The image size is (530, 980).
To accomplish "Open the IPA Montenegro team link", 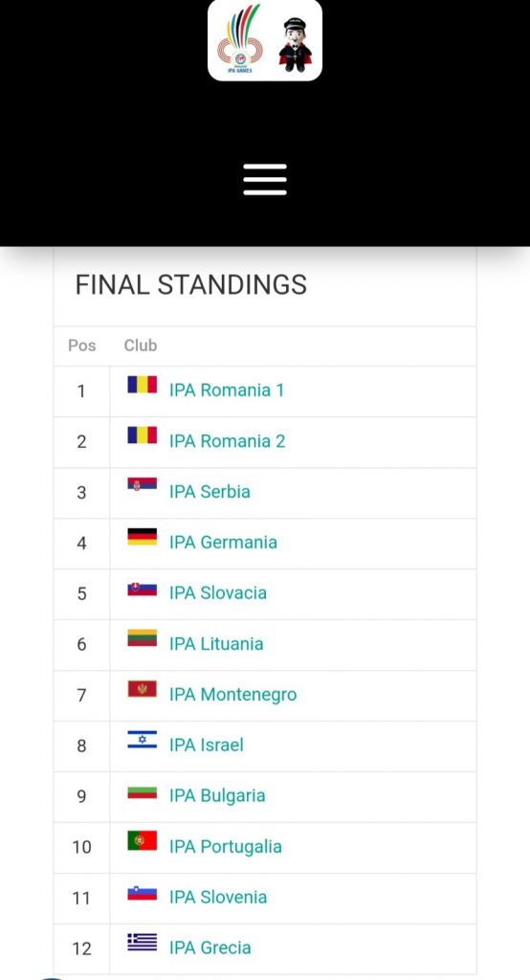I will tap(232, 695).
